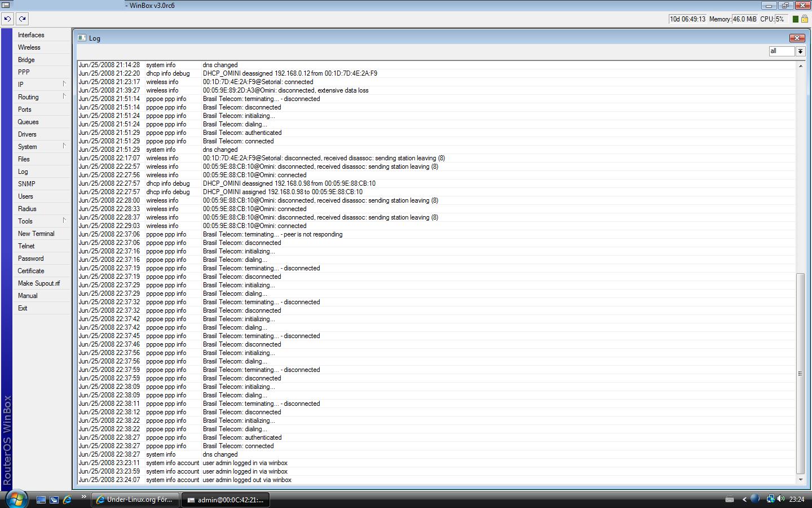Expand the System submenu
This screenshot has height=508, width=812.
point(42,146)
